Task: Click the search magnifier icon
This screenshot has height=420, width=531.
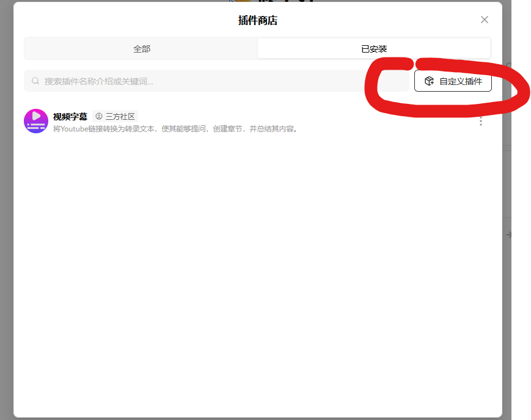Action: pyautogui.click(x=35, y=81)
